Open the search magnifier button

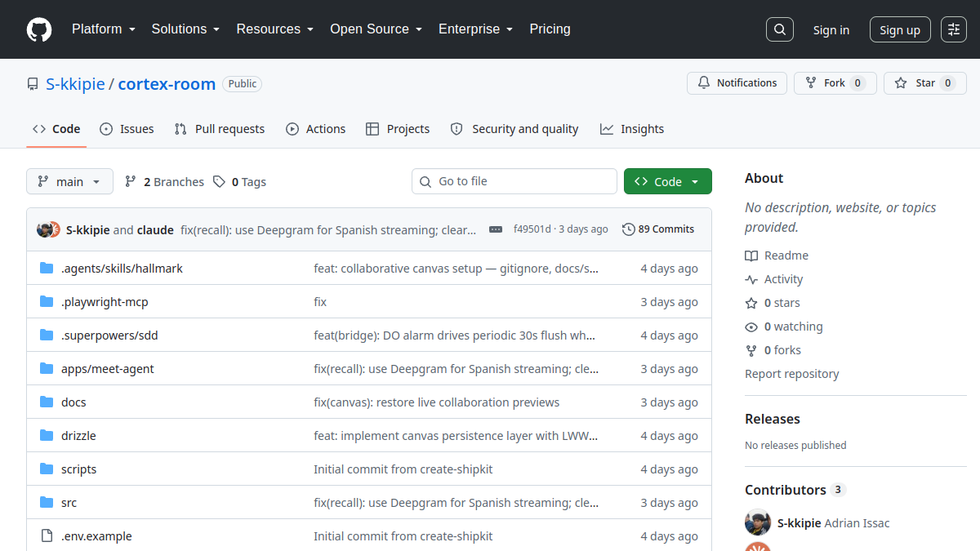click(x=780, y=29)
